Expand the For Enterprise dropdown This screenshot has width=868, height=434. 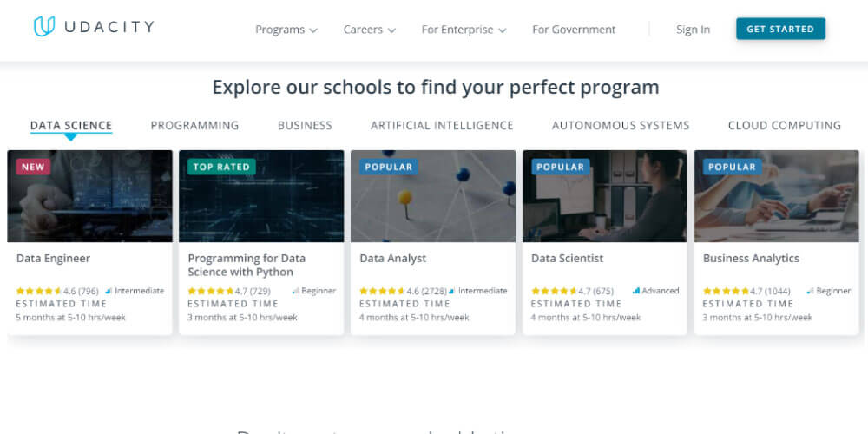coord(464,30)
